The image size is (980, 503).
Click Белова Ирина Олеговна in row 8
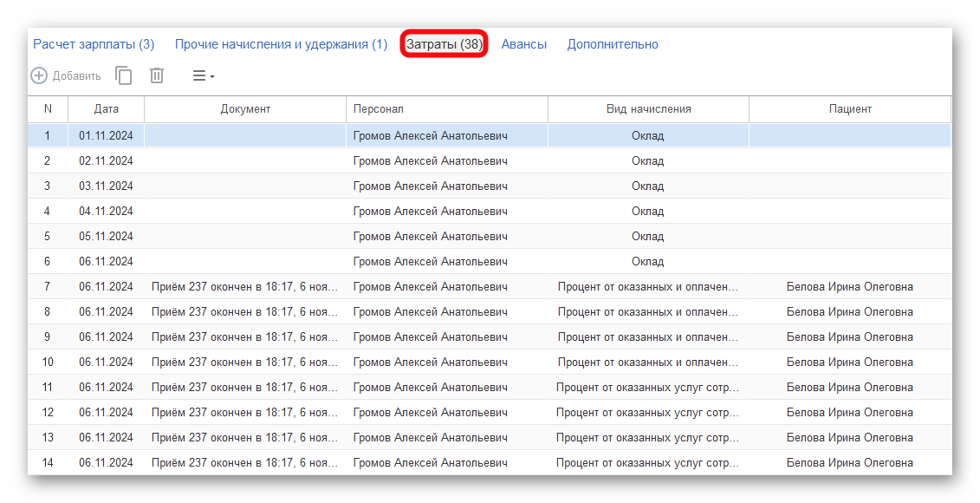point(849,311)
